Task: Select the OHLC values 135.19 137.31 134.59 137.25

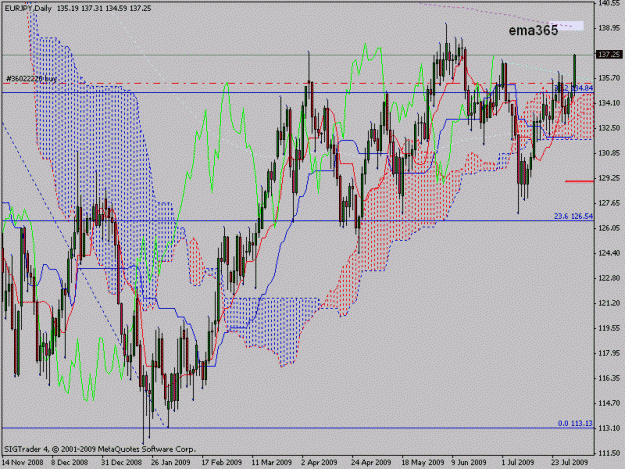Action: coord(104,8)
